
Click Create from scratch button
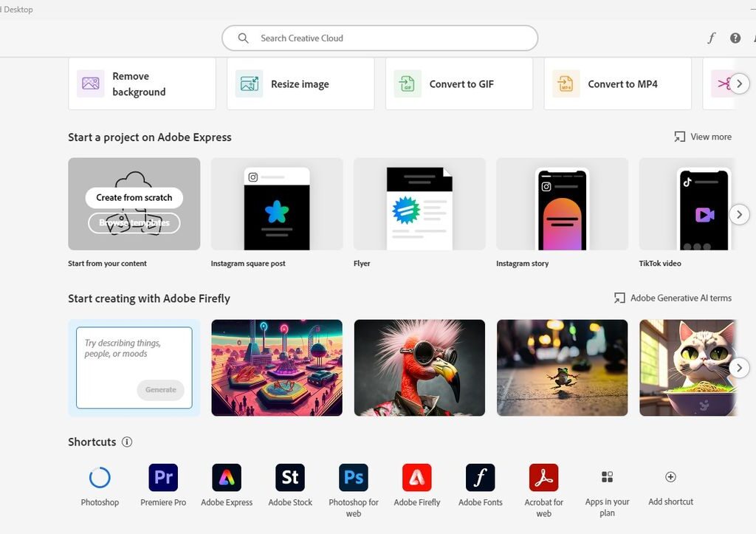pyautogui.click(x=134, y=197)
